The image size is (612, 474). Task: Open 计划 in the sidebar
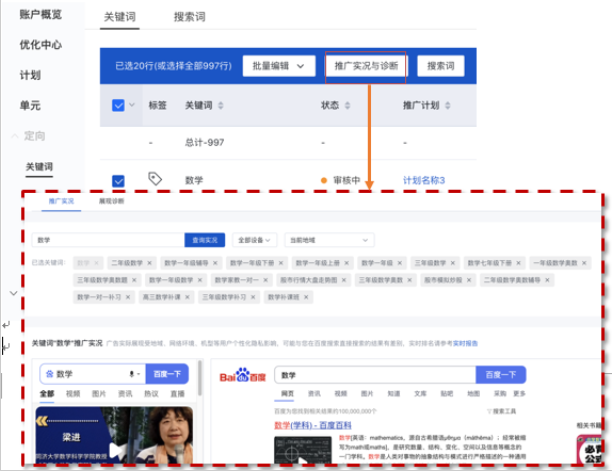30,75
